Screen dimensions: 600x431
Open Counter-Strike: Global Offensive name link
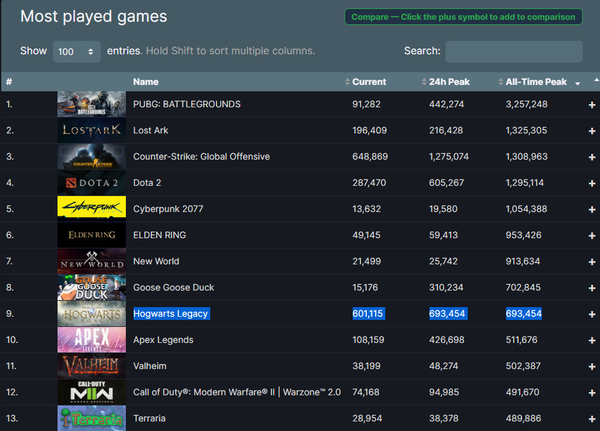point(201,157)
